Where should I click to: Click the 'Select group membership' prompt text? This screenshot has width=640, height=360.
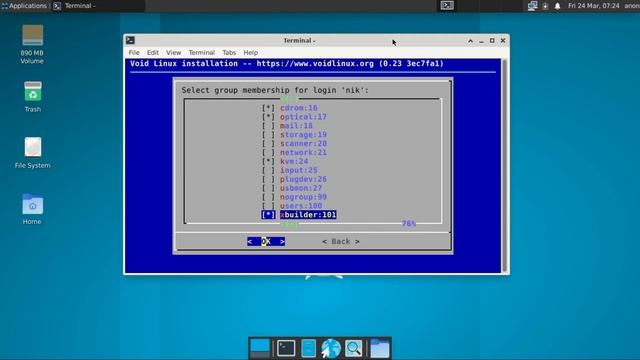coord(275,90)
